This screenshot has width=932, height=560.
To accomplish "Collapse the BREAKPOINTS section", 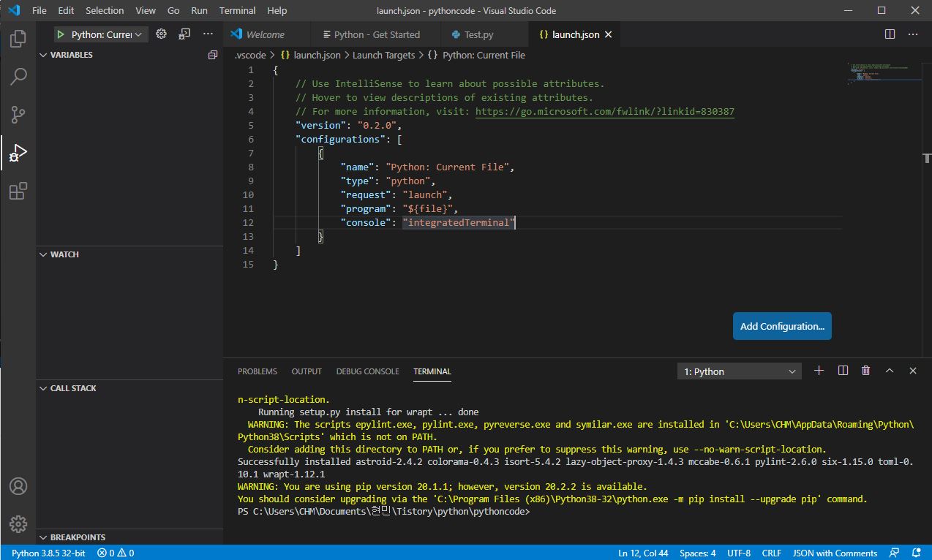I will [72, 537].
